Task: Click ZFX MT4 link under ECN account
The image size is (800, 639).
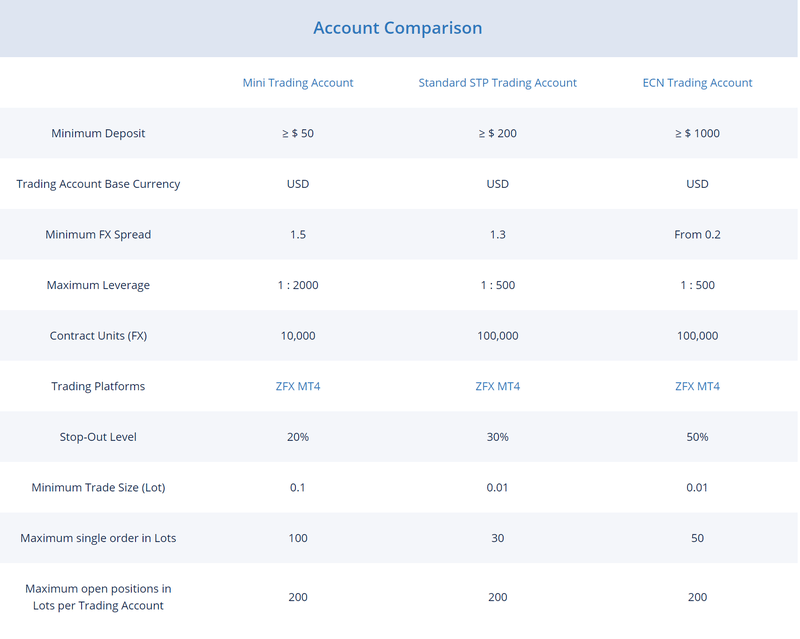Action: (x=697, y=386)
